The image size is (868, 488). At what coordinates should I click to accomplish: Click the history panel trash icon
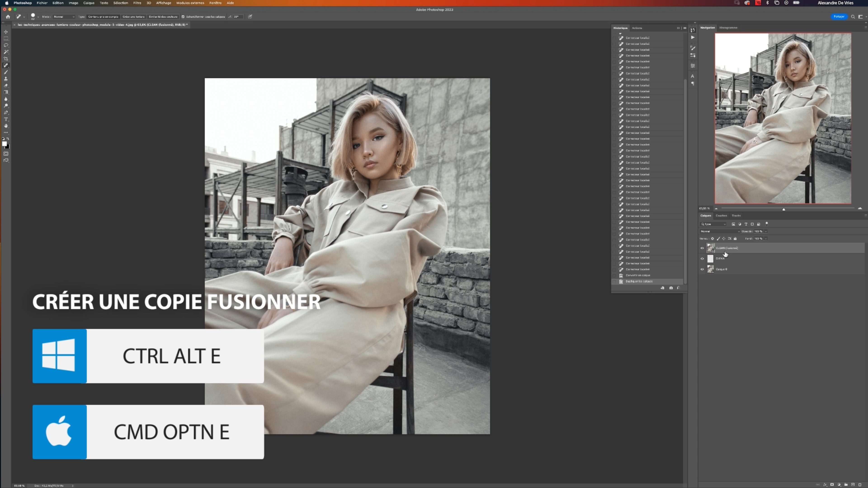(x=678, y=288)
